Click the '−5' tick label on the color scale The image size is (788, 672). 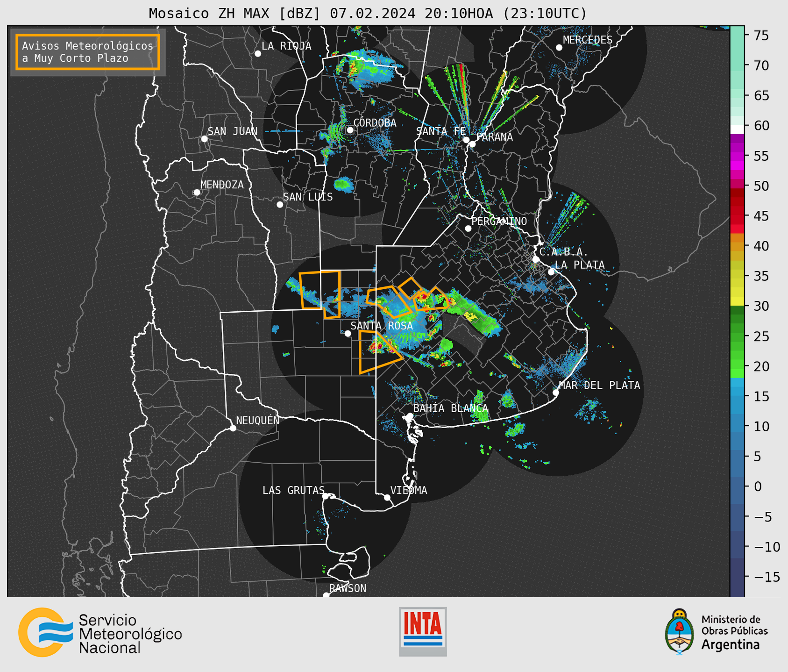tap(763, 517)
